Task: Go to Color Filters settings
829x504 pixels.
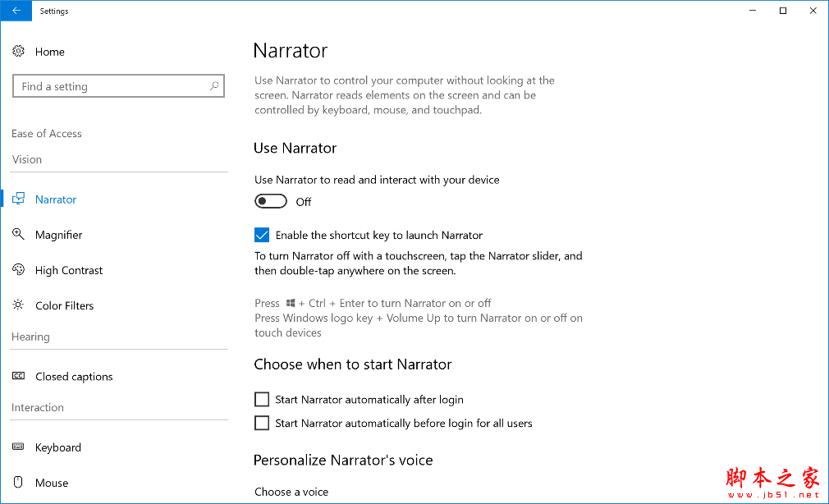Action: pos(64,305)
